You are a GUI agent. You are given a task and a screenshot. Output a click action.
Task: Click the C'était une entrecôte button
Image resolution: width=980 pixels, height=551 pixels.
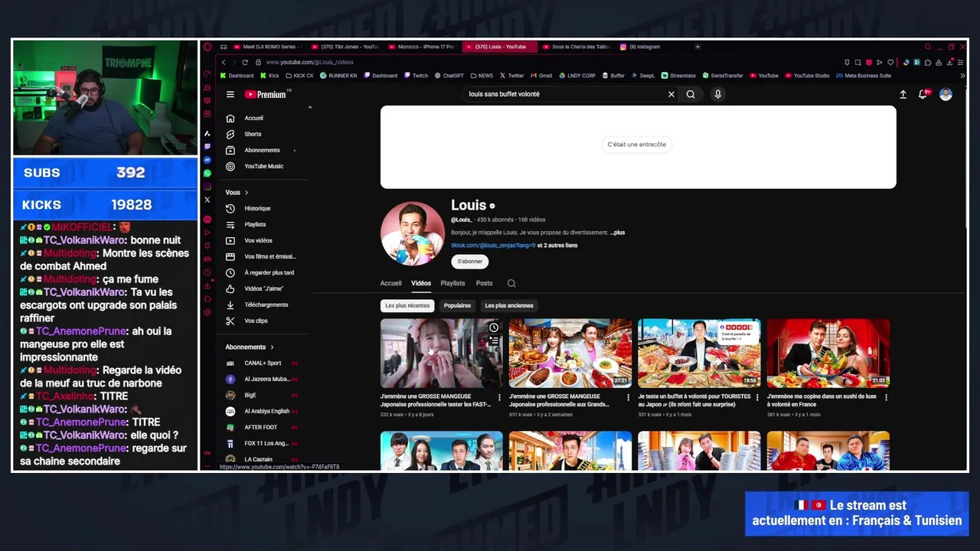coord(636,144)
